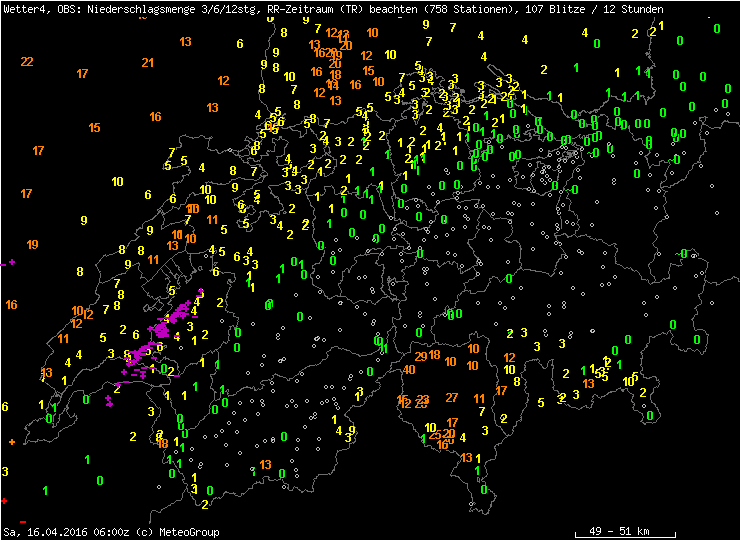Screen dimensions: 740x540
Task: Select the orange 27 station value
Action: (x=452, y=397)
